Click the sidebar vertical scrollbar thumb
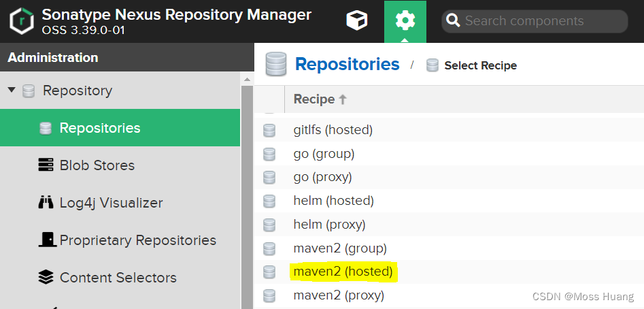The width and height of the screenshot is (644, 309). (247, 197)
